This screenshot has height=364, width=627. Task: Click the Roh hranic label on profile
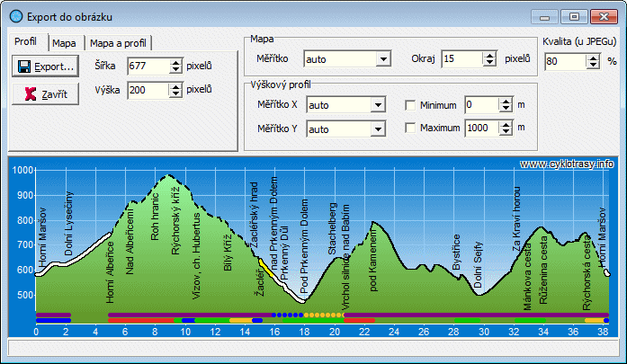(155, 217)
